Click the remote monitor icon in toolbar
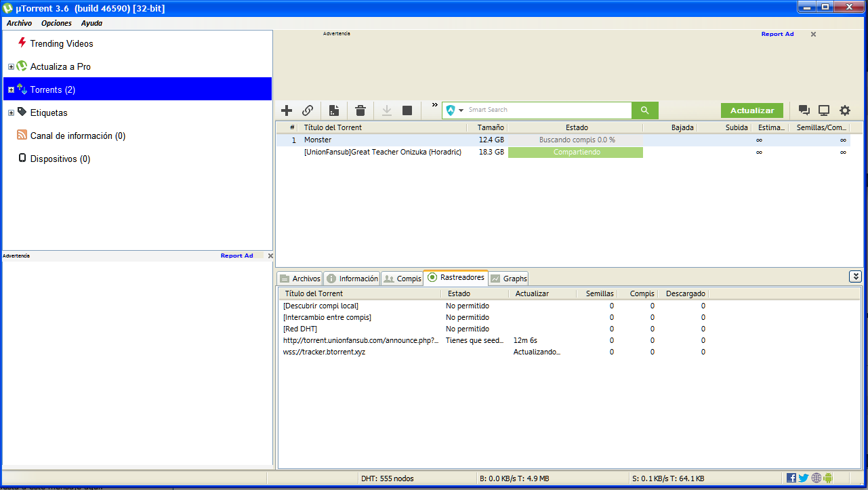Image resolution: width=868 pixels, height=490 pixels. coord(824,110)
